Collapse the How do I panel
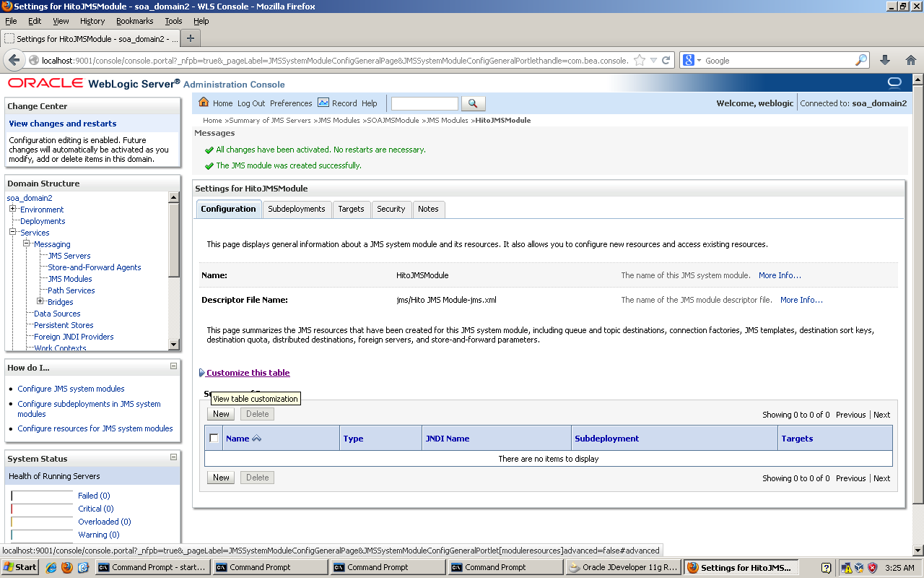This screenshot has height=578, width=924. [173, 367]
